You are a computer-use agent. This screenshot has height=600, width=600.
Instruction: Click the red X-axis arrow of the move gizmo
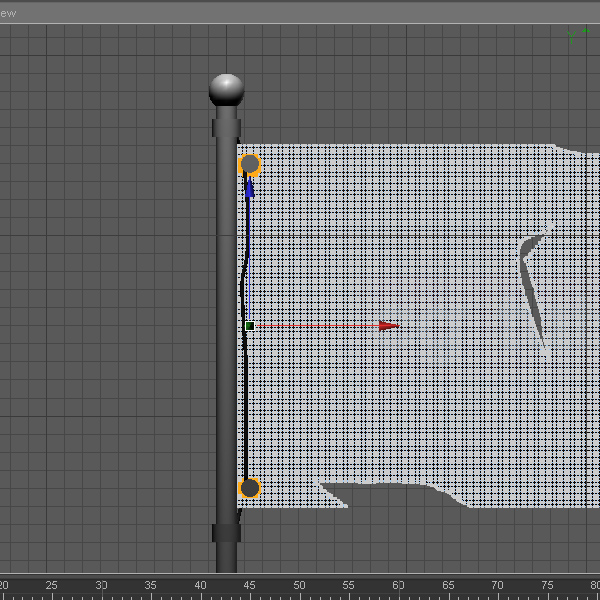389,326
